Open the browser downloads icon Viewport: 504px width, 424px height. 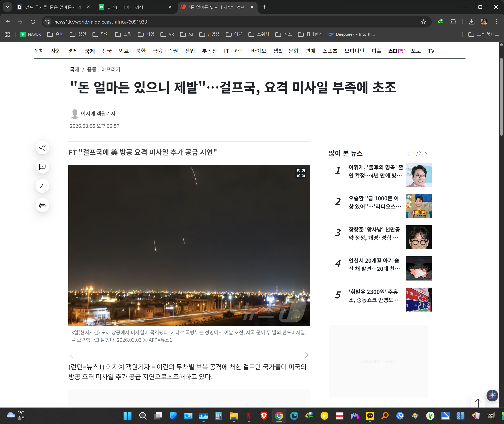pyautogui.click(x=472, y=22)
